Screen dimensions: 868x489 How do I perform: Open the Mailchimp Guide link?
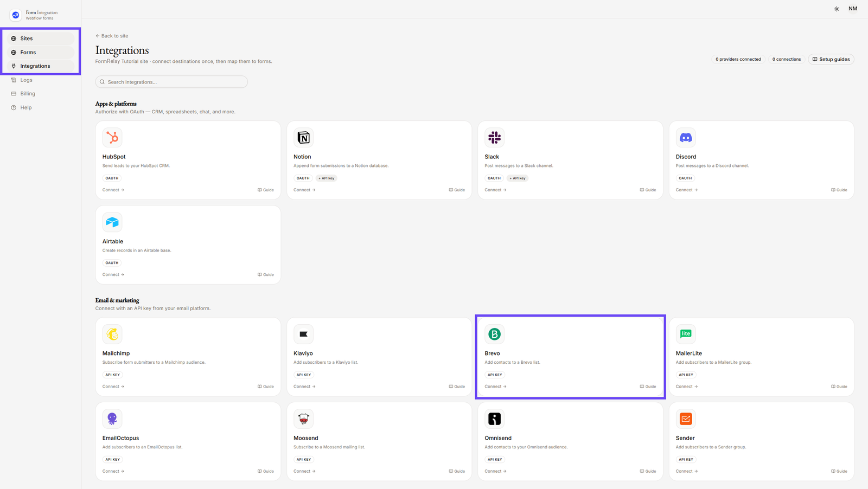266,387
